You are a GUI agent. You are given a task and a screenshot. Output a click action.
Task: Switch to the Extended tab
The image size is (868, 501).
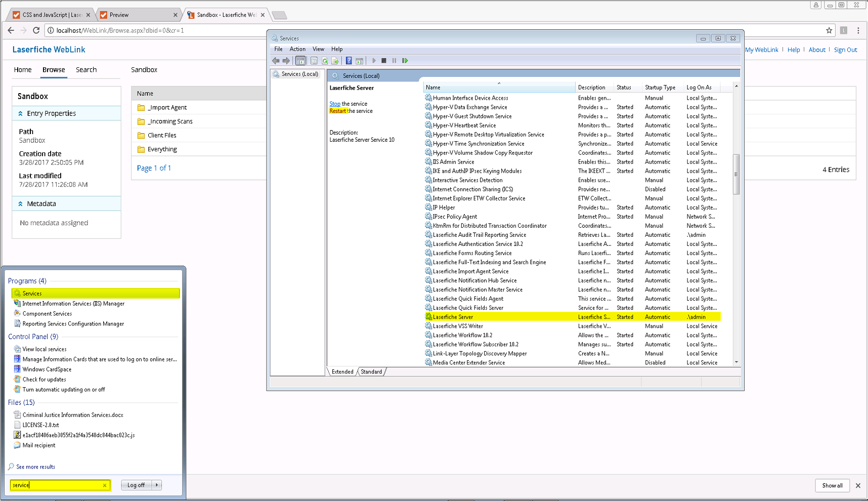pyautogui.click(x=342, y=371)
